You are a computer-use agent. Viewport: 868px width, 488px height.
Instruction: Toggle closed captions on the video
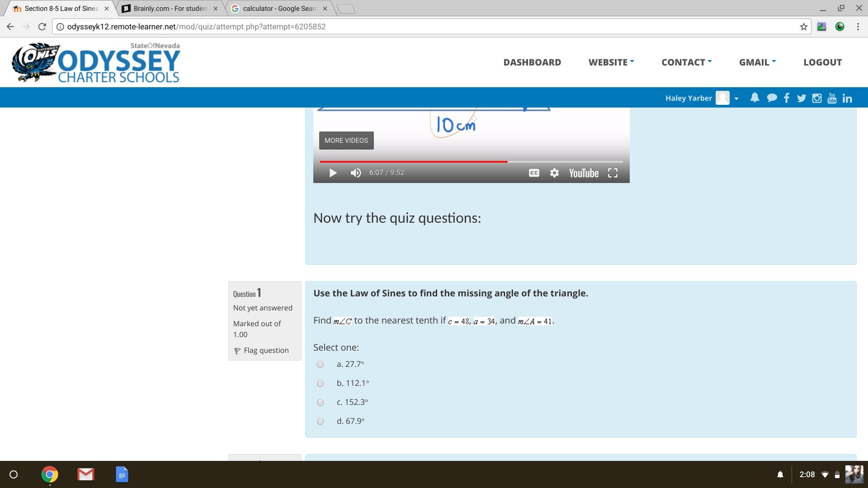click(x=534, y=173)
